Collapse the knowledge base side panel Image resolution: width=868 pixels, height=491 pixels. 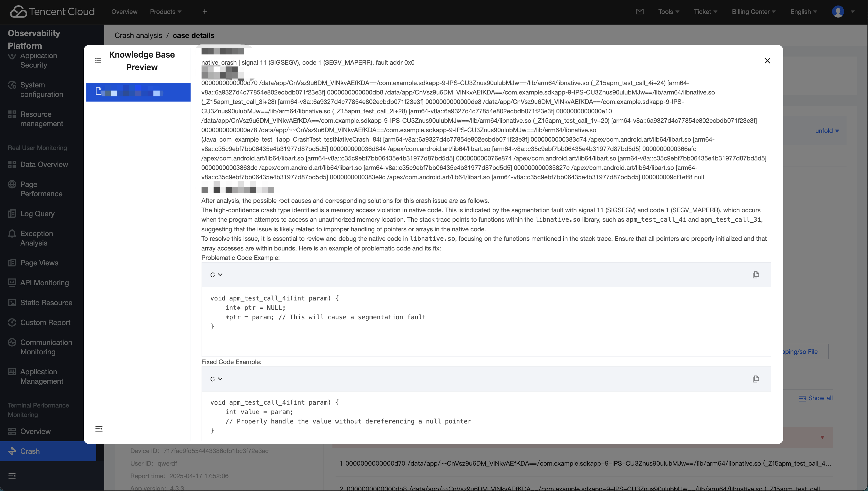99,429
